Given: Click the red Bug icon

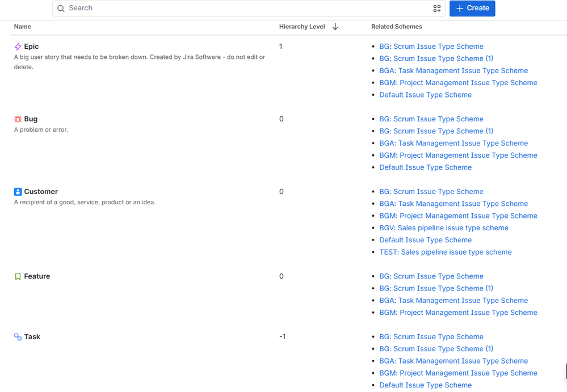Looking at the screenshot, I should coord(18,119).
